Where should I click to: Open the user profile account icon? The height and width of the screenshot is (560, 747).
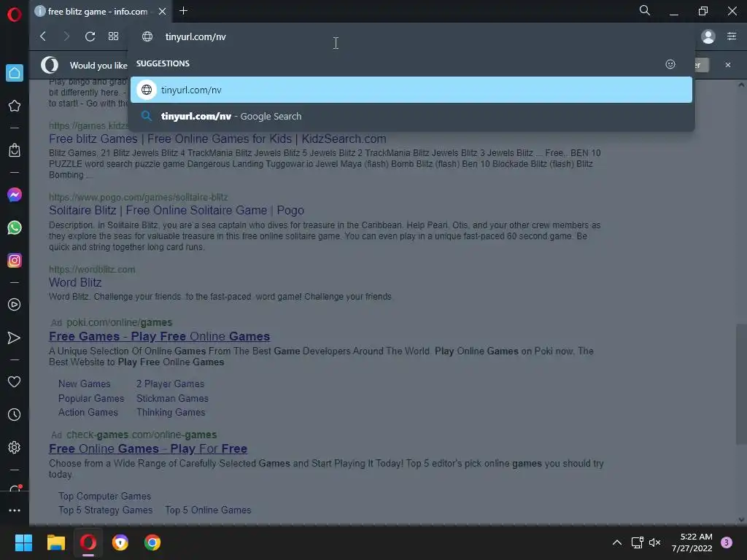[x=708, y=36]
